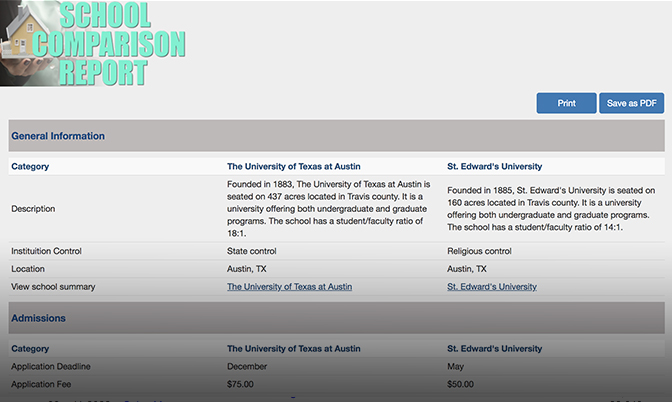Click the Institution Control row label

pos(46,251)
